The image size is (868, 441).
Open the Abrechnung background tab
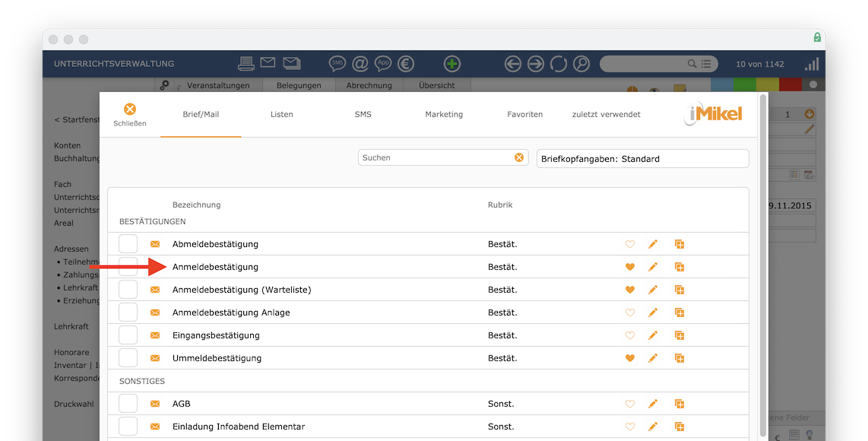369,85
